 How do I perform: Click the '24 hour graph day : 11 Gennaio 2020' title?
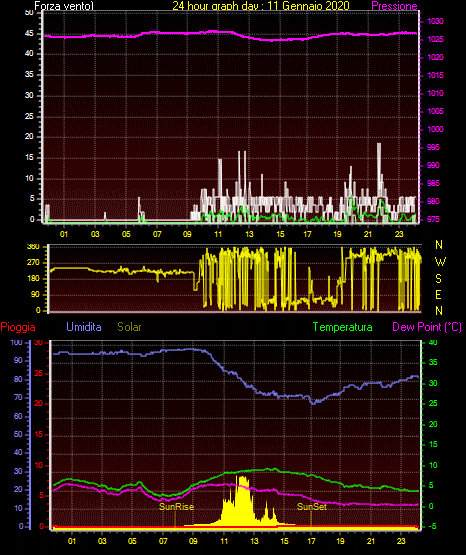coord(261,6)
